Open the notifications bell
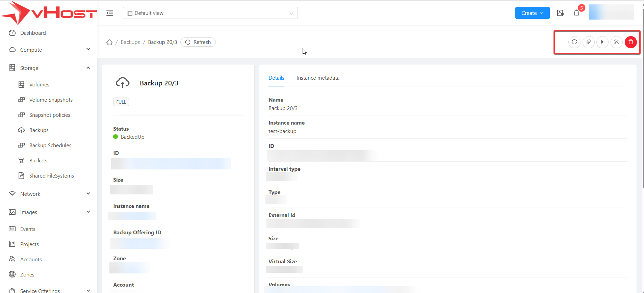644x293 pixels. 576,13
